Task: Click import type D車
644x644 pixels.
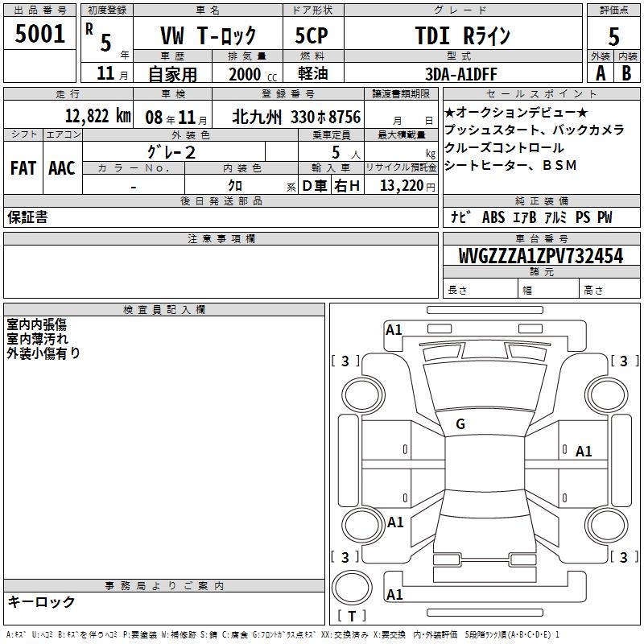Action: pos(315,186)
